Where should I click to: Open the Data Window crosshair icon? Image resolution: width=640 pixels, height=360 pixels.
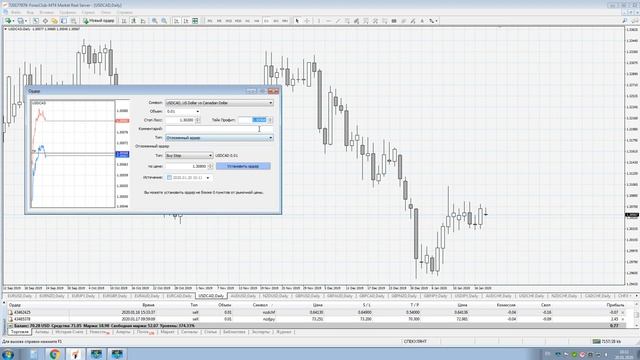[x=45, y=21]
